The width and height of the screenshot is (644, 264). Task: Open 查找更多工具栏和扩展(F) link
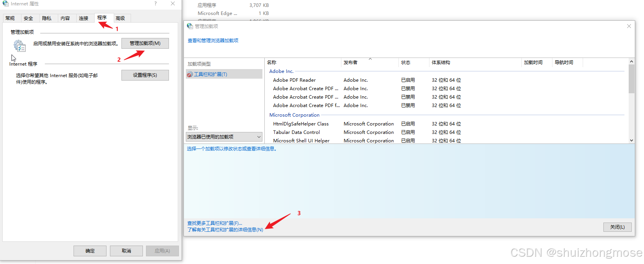pos(215,223)
